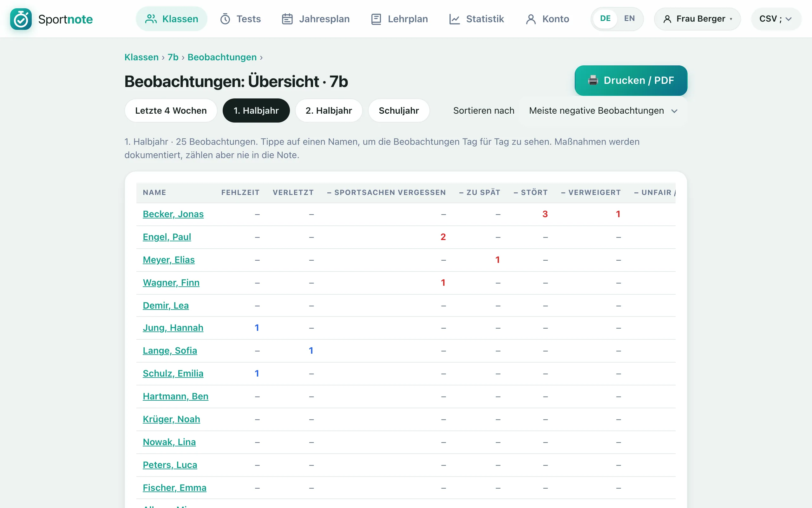Open the Statistik tab
Viewport: 812px width, 508px height.
(476, 19)
